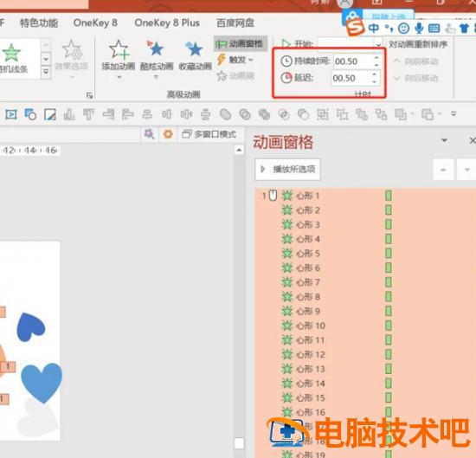The width and height of the screenshot is (476, 458).
Task: Click the green timing bar of 心形 1
Action: coord(389,196)
